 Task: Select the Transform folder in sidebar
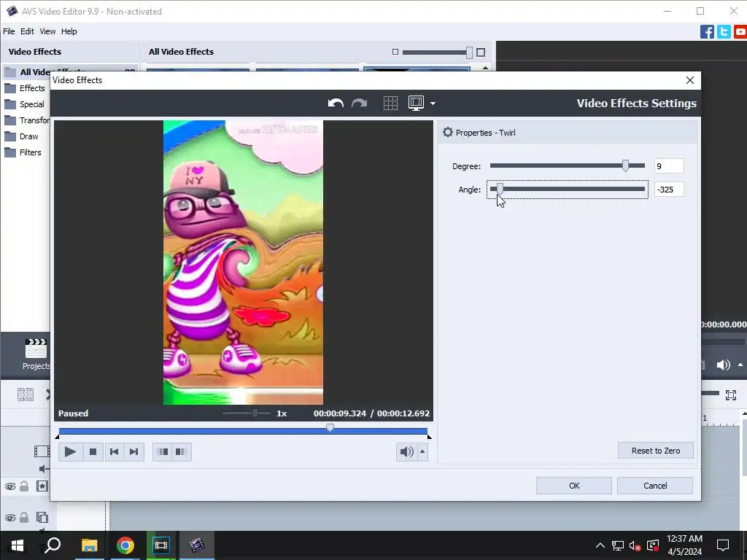27,120
